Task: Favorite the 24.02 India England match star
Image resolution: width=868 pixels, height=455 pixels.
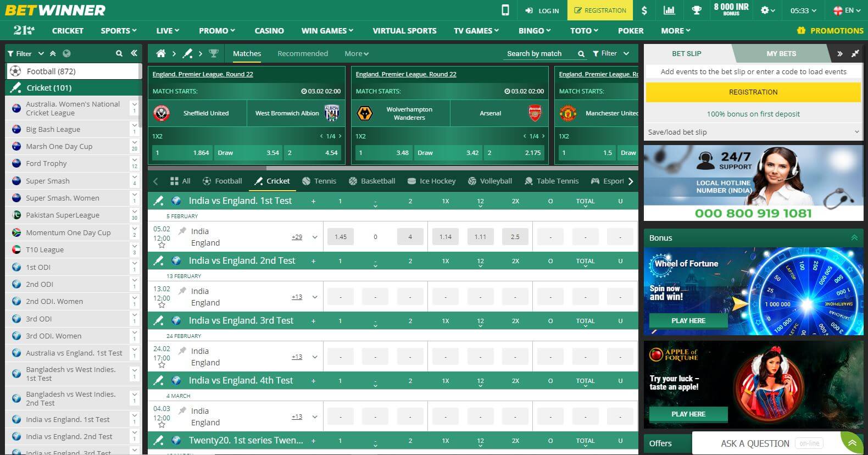Action: (x=162, y=365)
